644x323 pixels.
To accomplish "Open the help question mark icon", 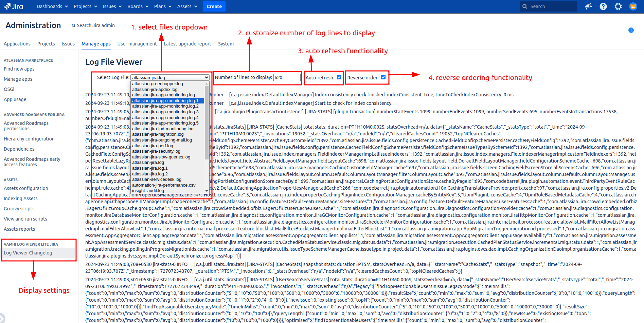I will coord(603,6).
